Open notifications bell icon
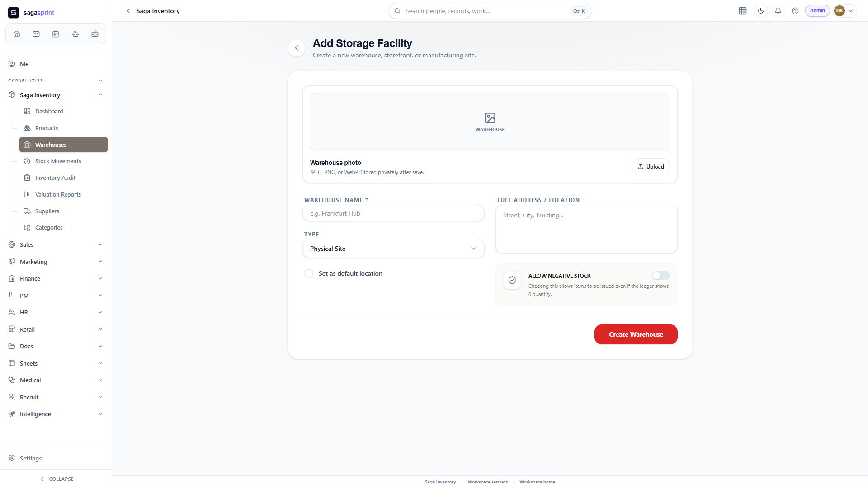Screen dimensions: 868x488 (x=778, y=11)
